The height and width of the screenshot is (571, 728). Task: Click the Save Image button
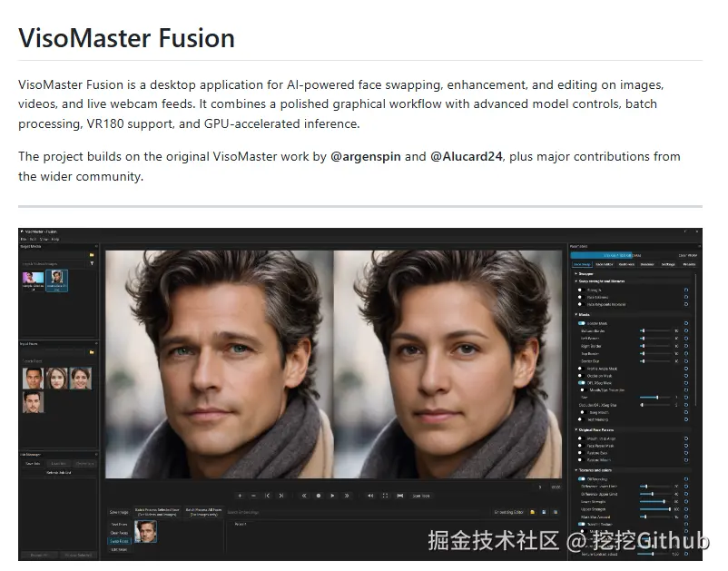(x=119, y=512)
